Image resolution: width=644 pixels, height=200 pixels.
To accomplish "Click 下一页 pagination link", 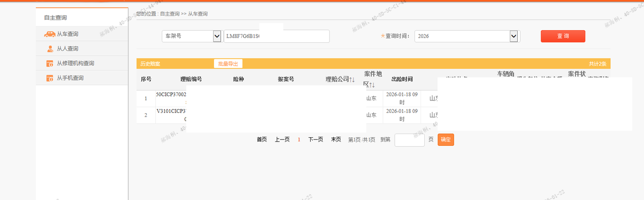I will pyautogui.click(x=315, y=140).
